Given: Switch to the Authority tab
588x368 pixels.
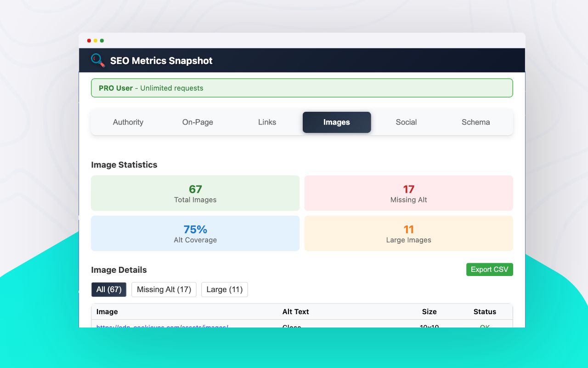Looking at the screenshot, I should 128,122.
